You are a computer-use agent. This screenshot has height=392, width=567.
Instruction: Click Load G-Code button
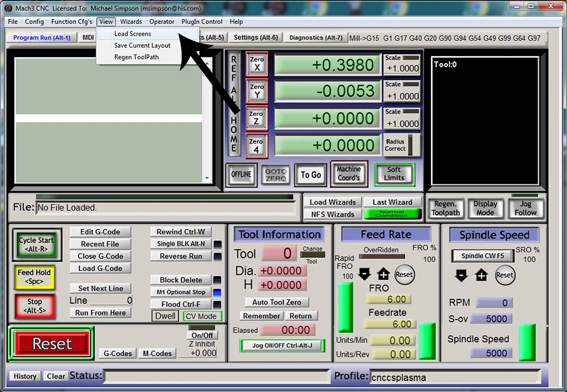(x=100, y=268)
